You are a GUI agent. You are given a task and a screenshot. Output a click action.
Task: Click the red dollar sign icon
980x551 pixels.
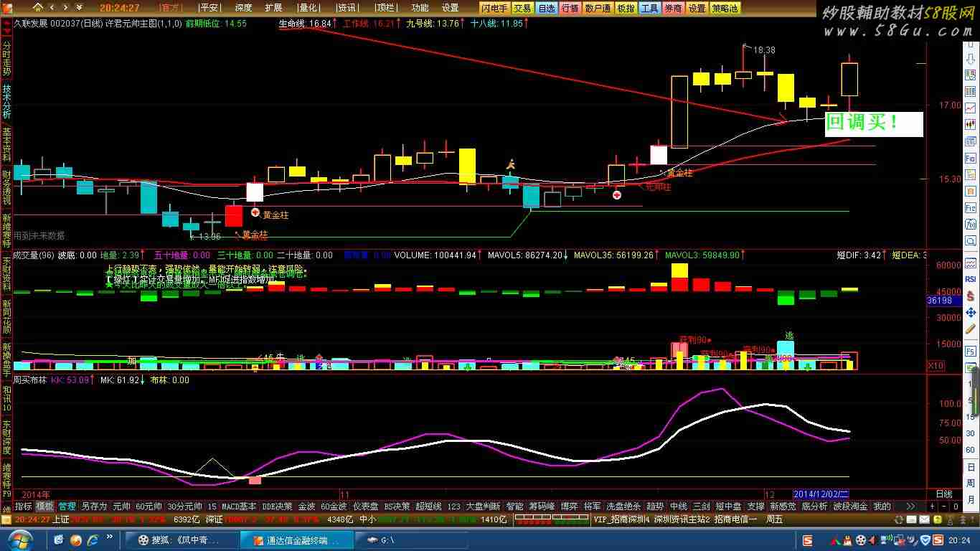971,296
